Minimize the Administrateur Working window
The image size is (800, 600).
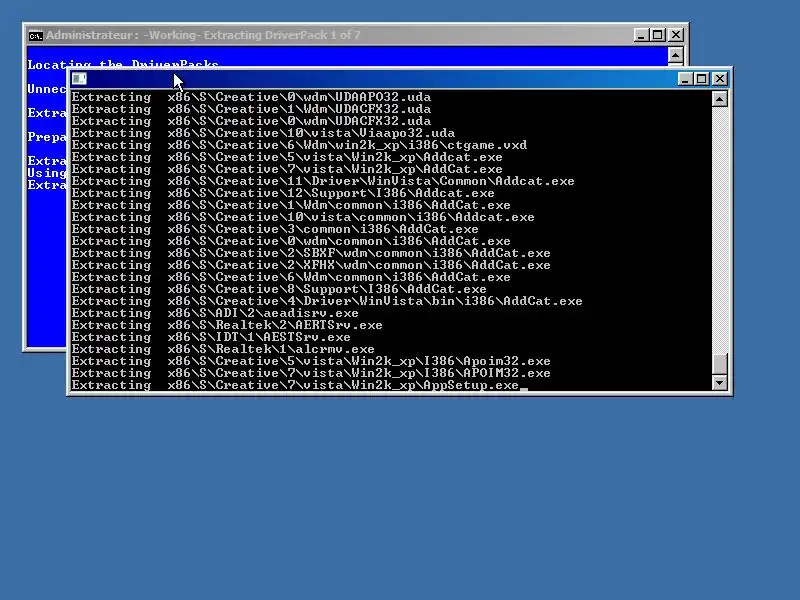641,35
